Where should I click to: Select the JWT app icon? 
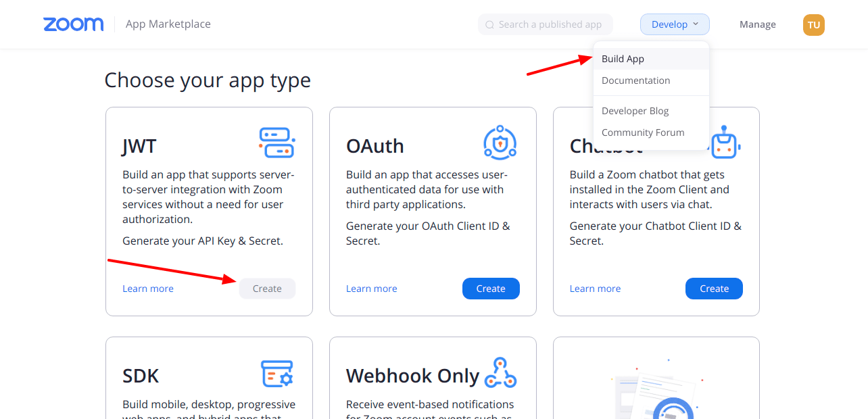276,142
